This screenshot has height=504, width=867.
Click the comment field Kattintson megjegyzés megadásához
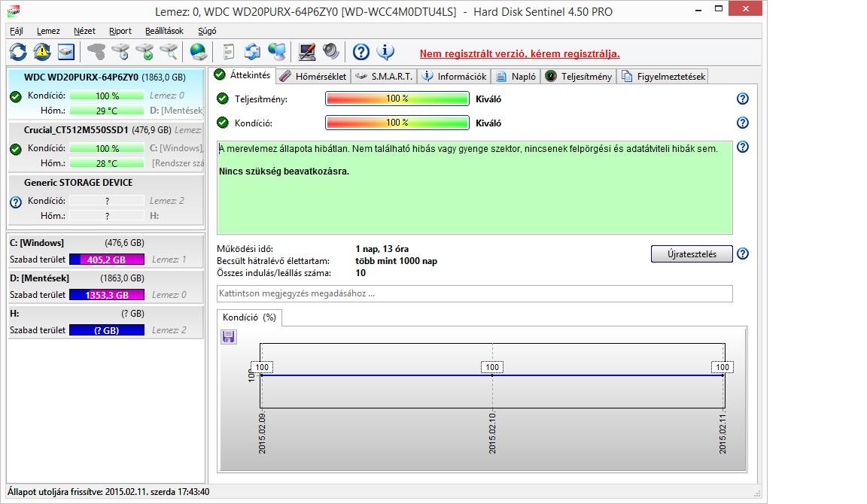(474, 293)
